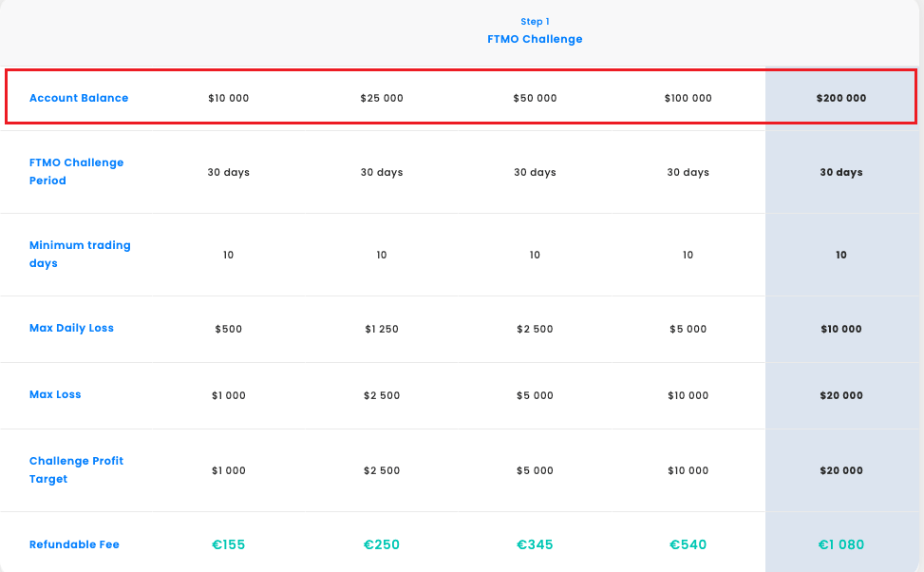This screenshot has height=572, width=924.
Task: Select the $10 000 Max Daily Loss value
Action: (x=841, y=329)
